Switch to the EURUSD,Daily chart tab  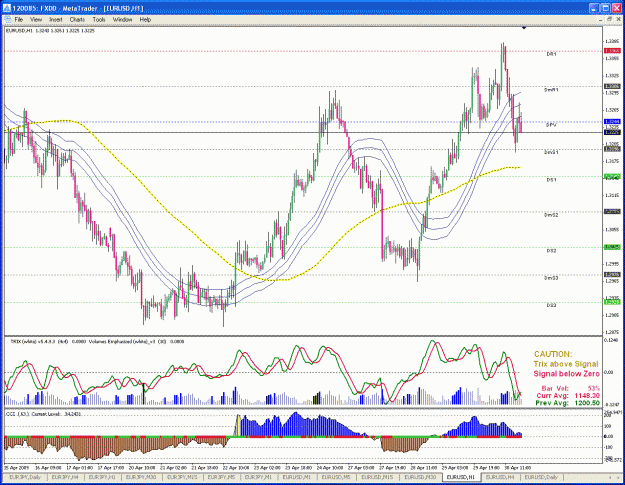pyautogui.click(x=541, y=477)
